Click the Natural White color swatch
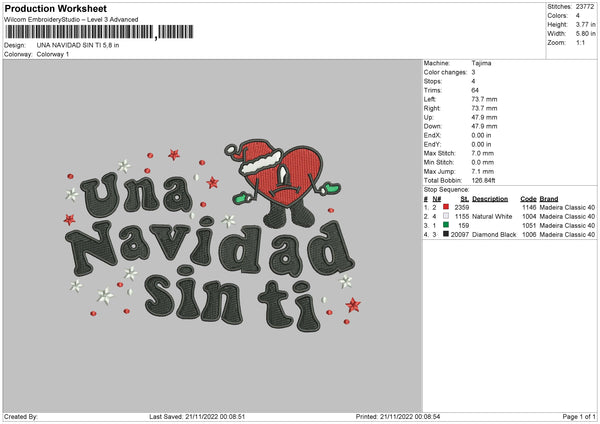The height and width of the screenshot is (424, 600). tap(446, 216)
